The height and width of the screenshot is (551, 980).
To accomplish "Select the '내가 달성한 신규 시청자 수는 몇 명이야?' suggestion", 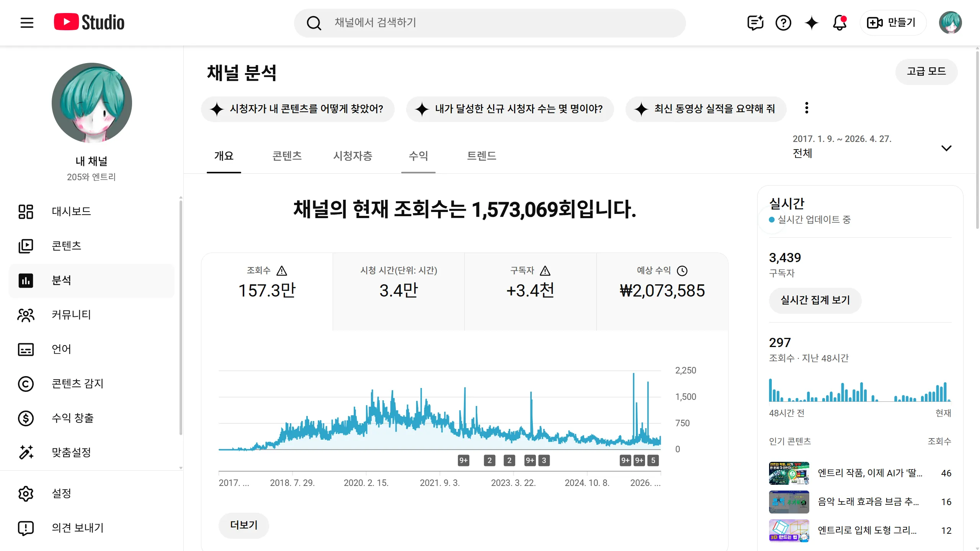I will [510, 109].
